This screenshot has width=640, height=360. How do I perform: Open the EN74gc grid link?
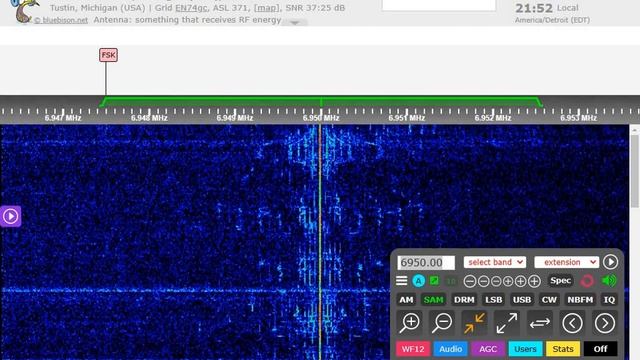(191, 8)
